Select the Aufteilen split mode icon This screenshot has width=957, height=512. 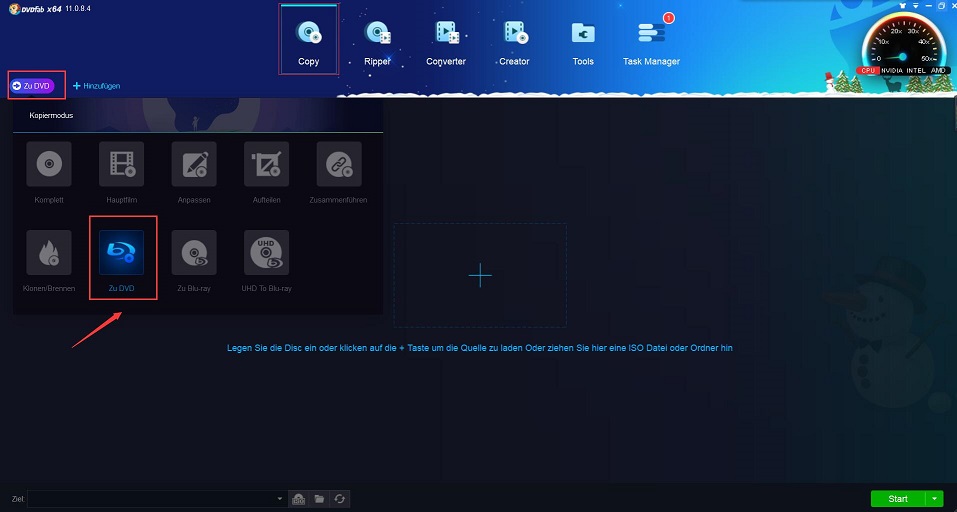coord(266,164)
